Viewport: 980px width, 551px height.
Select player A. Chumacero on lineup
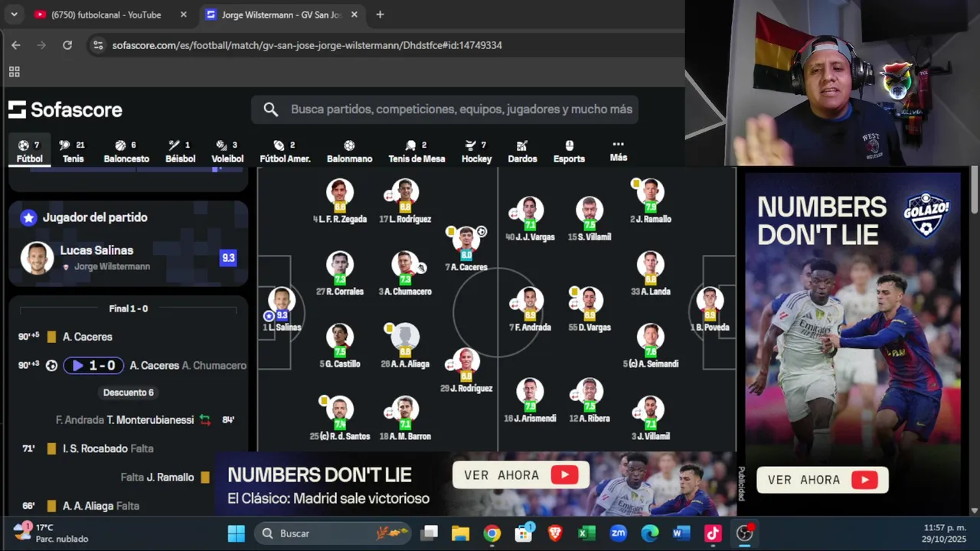tap(405, 273)
